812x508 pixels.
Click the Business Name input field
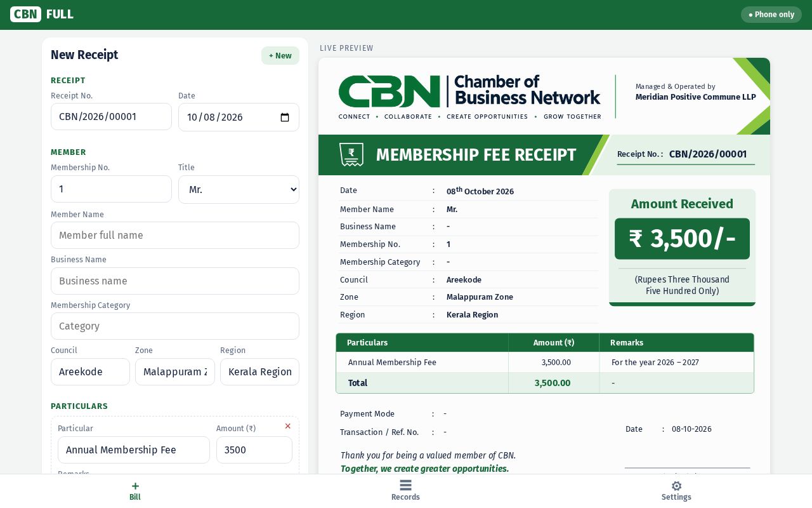click(175, 281)
